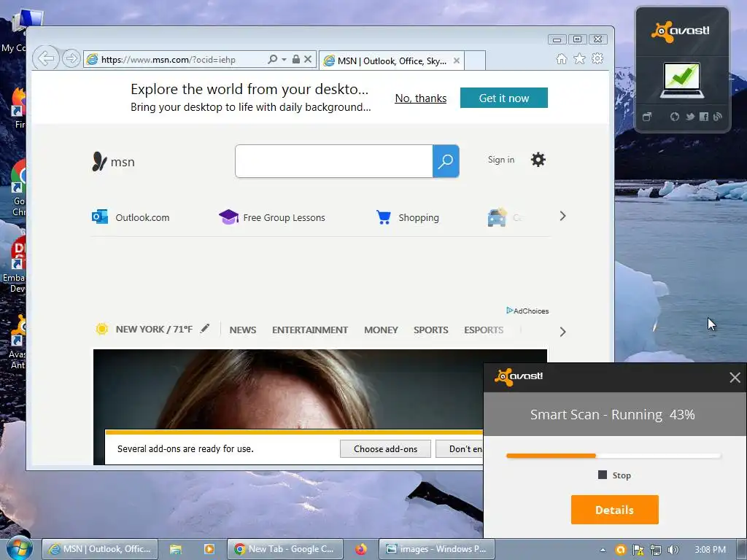Open the MONEY section tab
747x560 pixels.
pos(381,330)
